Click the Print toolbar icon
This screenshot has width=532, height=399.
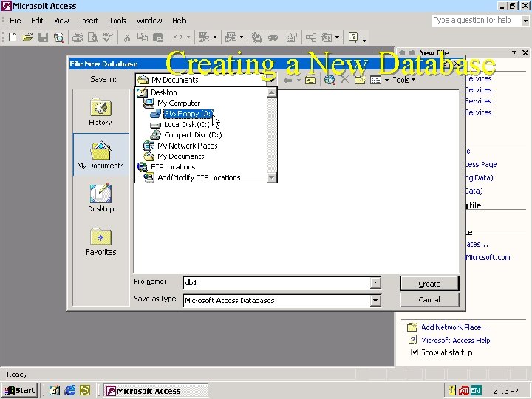point(78,37)
